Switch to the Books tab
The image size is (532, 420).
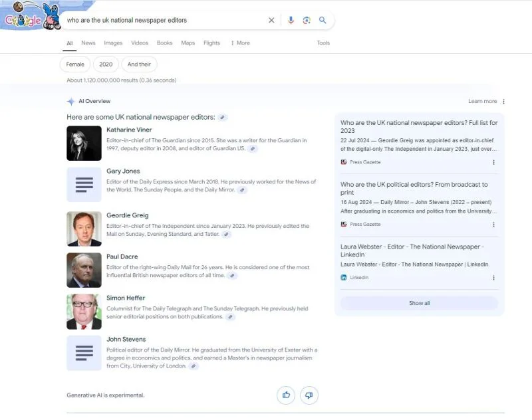click(x=164, y=43)
